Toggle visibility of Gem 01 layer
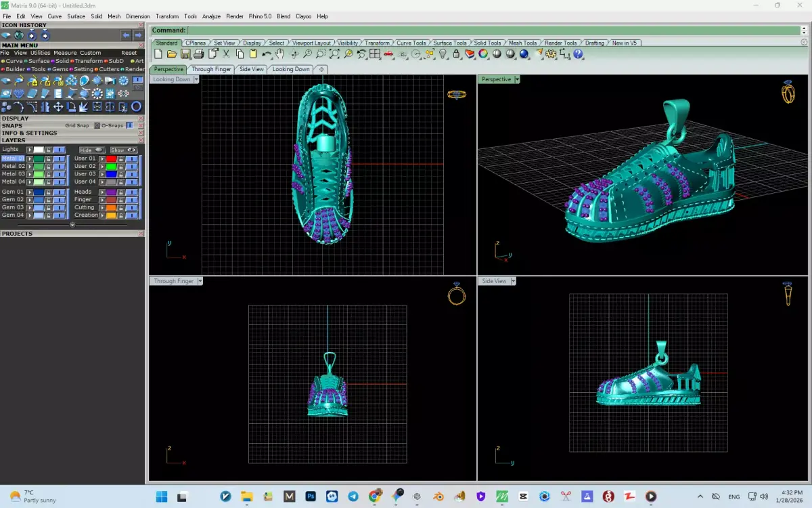This screenshot has height=508, width=812. (59, 192)
